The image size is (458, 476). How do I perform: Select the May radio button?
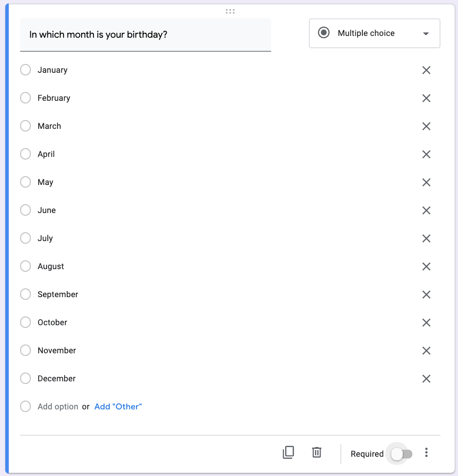click(25, 182)
